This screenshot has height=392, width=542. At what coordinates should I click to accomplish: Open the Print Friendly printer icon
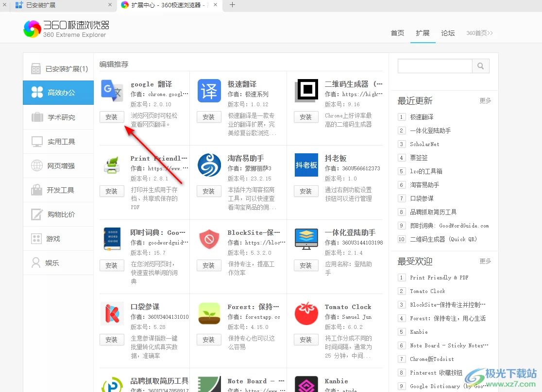tap(112, 165)
